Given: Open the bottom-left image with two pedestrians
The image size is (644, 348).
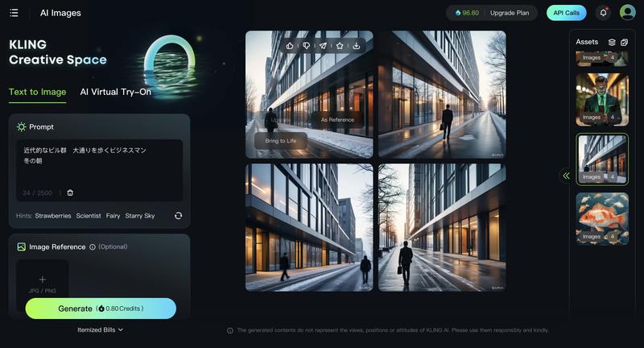Looking at the screenshot, I should click(x=309, y=228).
